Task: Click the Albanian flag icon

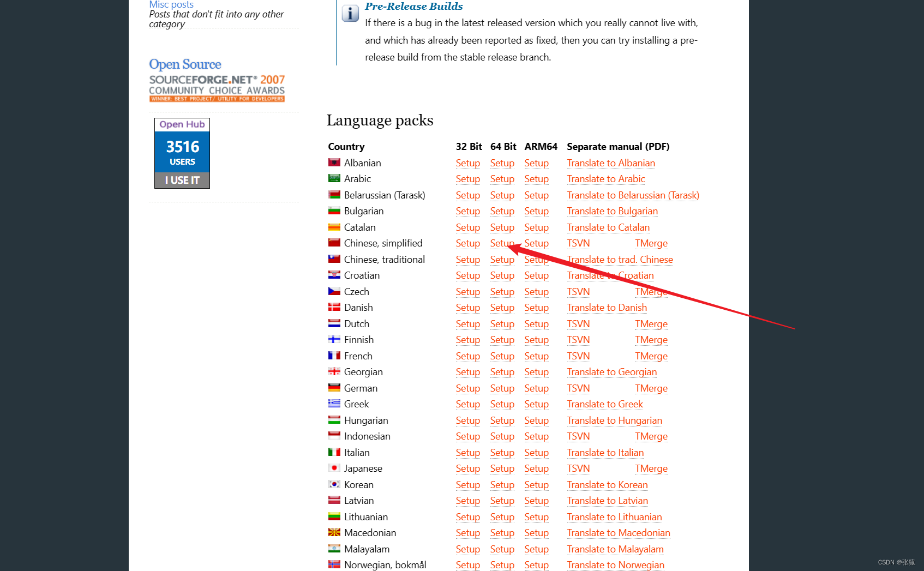Action: coord(334,163)
